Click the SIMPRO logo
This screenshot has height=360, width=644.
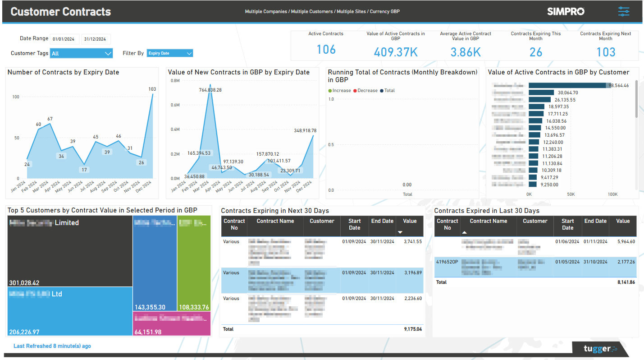click(x=565, y=11)
